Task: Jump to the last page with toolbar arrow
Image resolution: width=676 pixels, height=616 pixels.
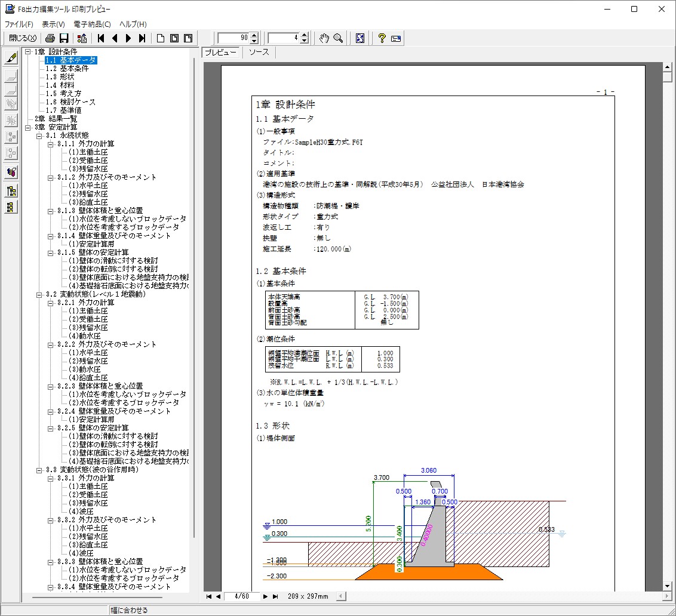Action: click(x=142, y=38)
